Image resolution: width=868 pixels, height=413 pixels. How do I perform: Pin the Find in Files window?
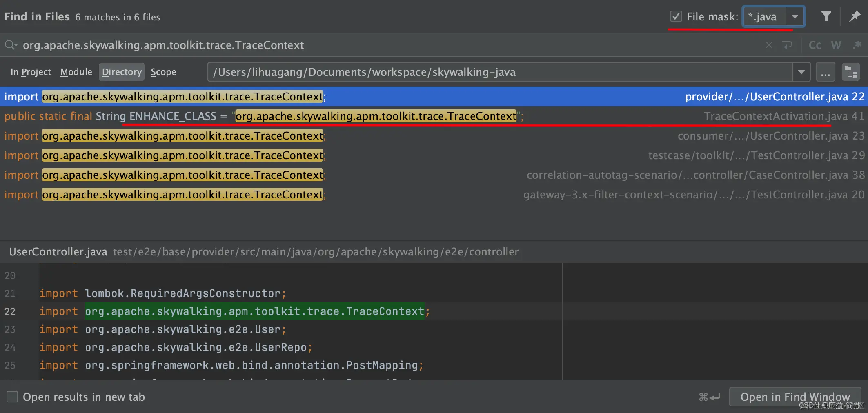855,16
